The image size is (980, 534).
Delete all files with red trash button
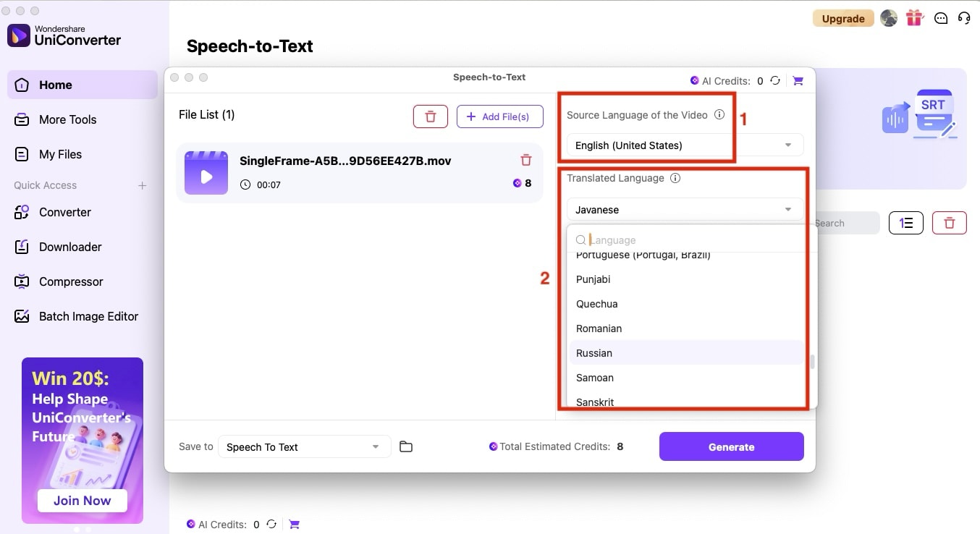430,116
